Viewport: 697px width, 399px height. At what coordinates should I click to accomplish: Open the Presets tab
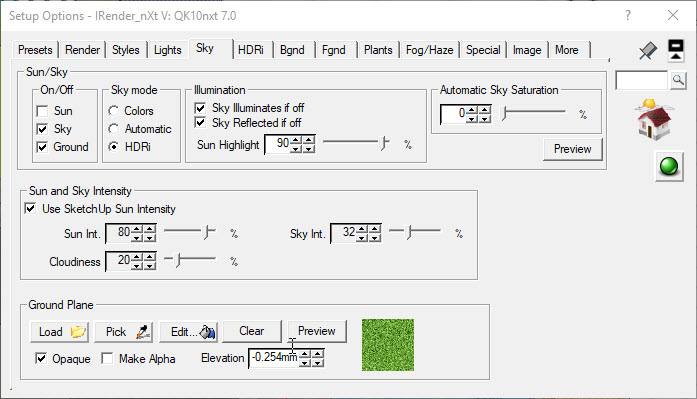click(x=35, y=50)
